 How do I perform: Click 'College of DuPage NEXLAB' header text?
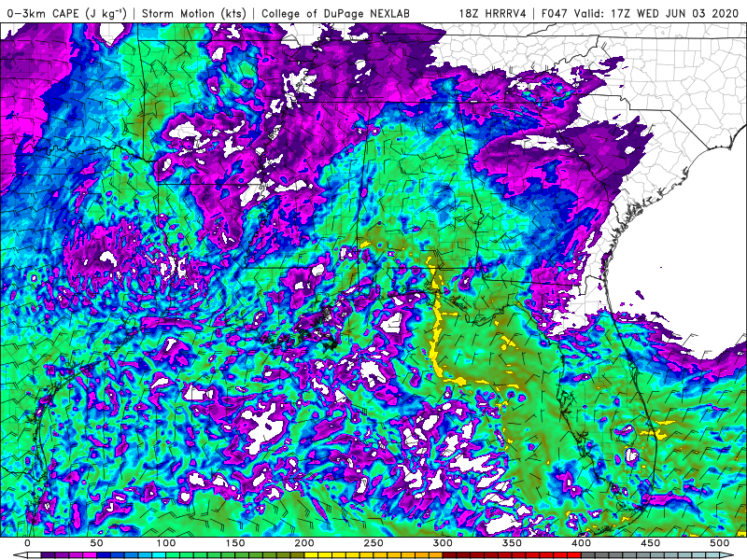click(x=335, y=13)
